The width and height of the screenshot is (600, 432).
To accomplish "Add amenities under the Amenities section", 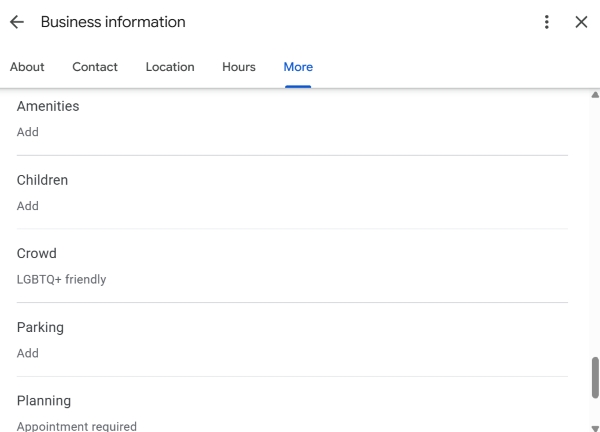I will [x=28, y=132].
